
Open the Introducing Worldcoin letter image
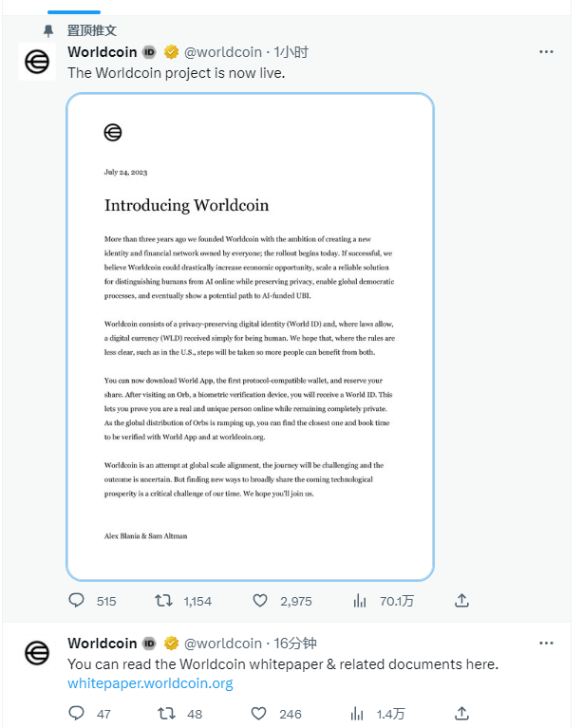coord(250,337)
